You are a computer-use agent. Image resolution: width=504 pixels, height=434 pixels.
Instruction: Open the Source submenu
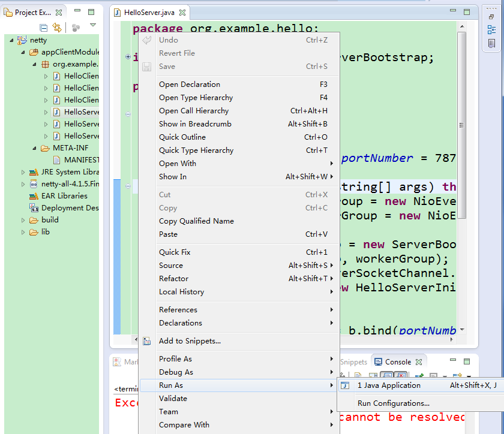point(239,266)
